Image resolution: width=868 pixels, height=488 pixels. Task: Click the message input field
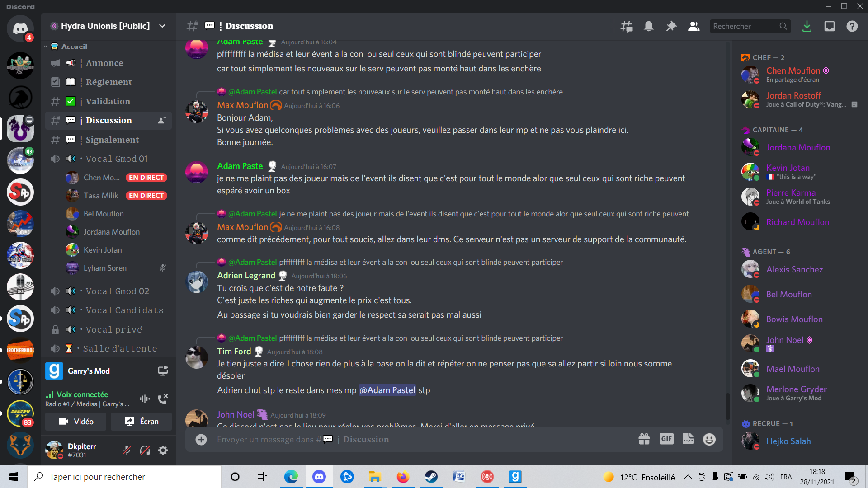click(x=420, y=439)
